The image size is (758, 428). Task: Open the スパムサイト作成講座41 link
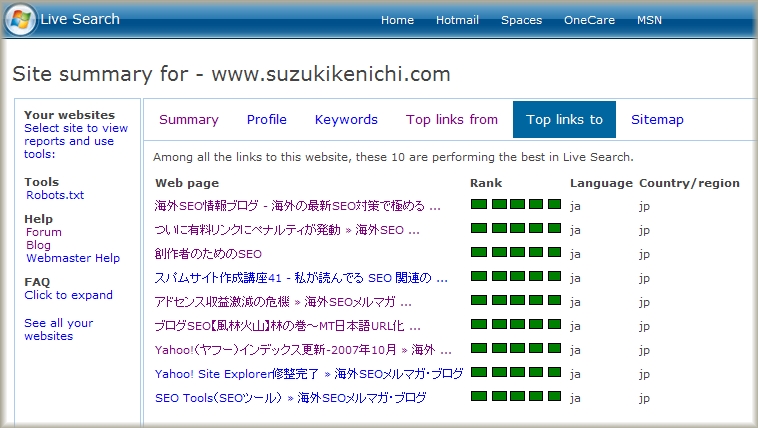click(301, 278)
